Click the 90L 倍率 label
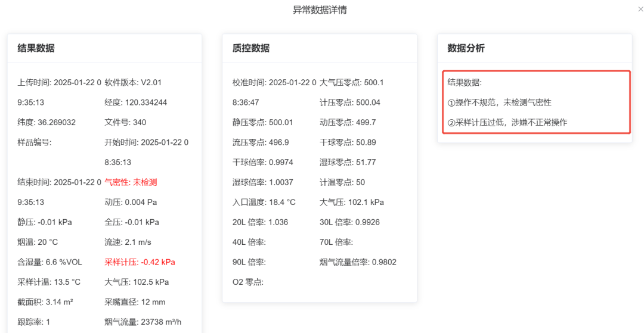Image resolution: width=644 pixels, height=333 pixels. [x=249, y=262]
